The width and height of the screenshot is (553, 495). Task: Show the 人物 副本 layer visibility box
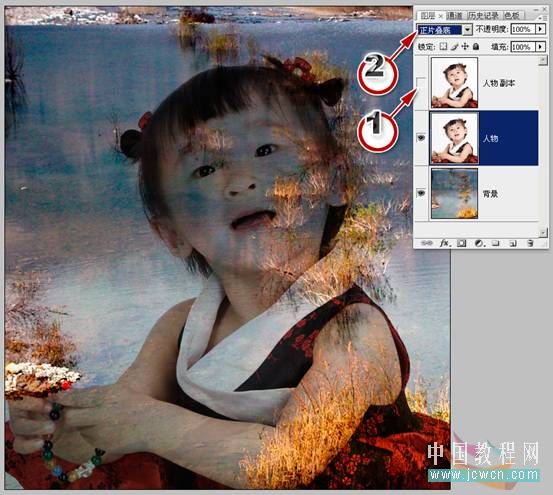pyautogui.click(x=421, y=83)
